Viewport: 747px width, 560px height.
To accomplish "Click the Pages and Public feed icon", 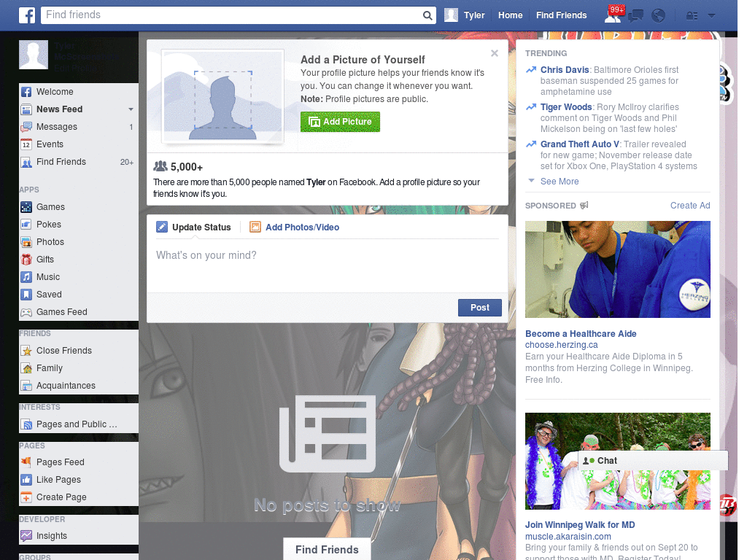I will click(26, 424).
